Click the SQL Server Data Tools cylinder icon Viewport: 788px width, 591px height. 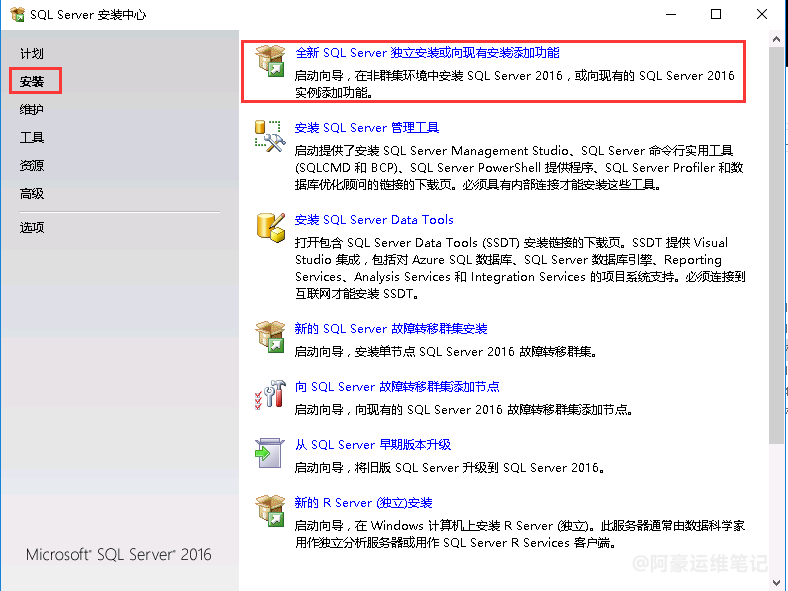click(270, 228)
